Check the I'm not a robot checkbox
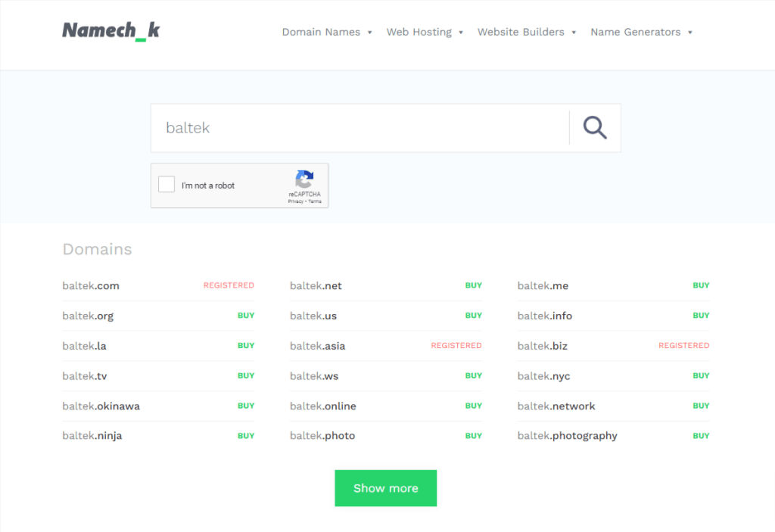This screenshot has width=775, height=532. pyautogui.click(x=167, y=185)
